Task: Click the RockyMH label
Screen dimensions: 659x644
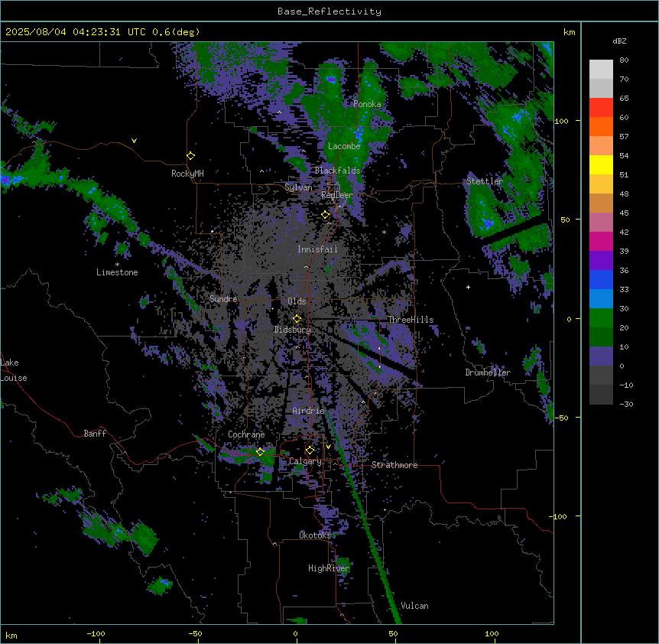Action: 187,174
